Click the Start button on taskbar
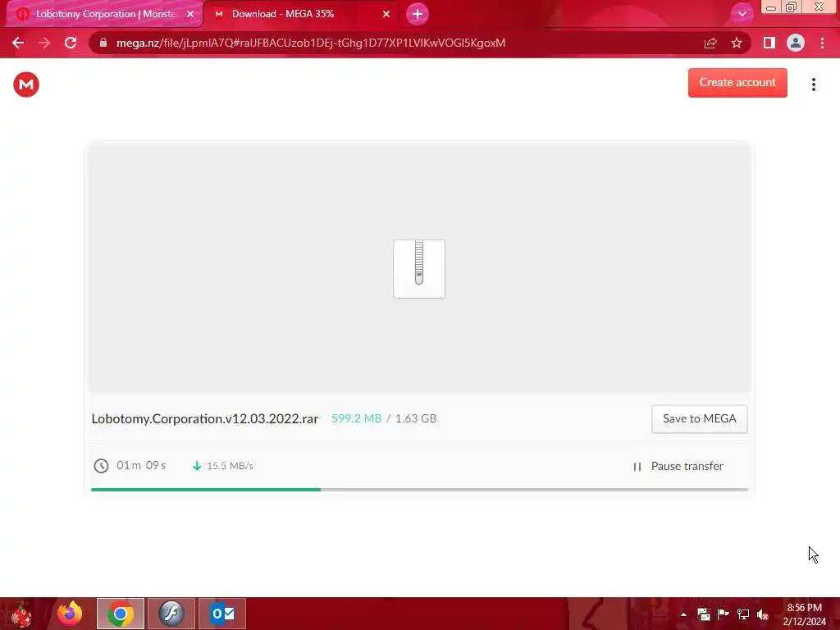840x630 pixels. point(21,614)
